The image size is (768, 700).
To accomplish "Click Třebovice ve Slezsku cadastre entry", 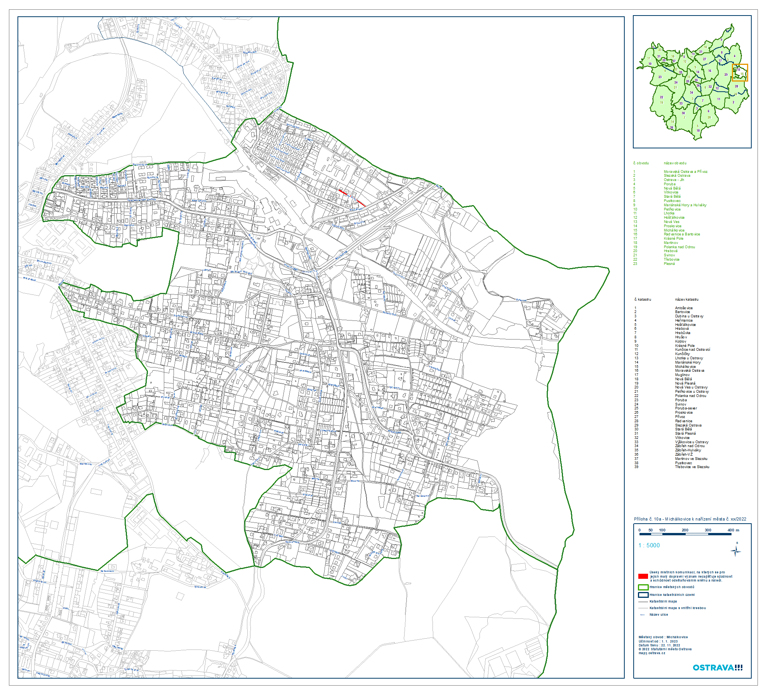I will tap(692, 467).
